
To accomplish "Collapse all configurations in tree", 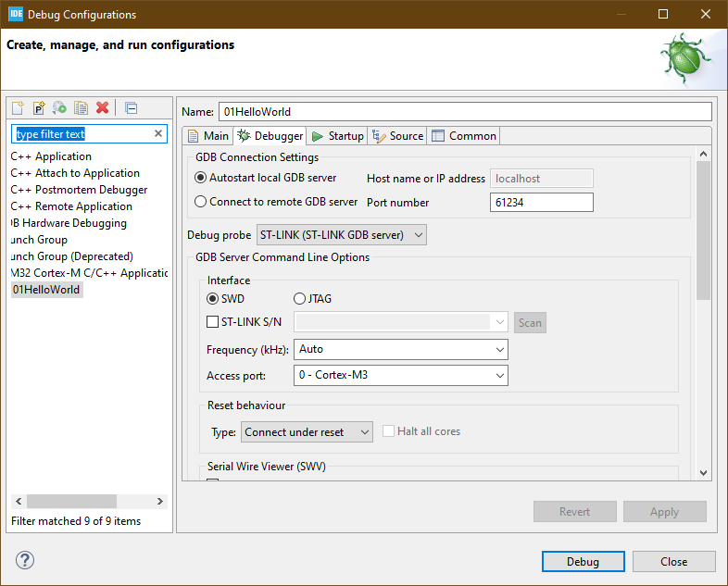I will click(131, 108).
